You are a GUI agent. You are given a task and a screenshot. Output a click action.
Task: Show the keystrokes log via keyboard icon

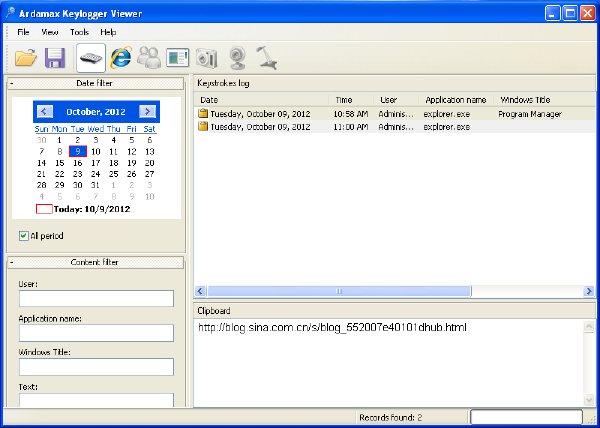91,58
